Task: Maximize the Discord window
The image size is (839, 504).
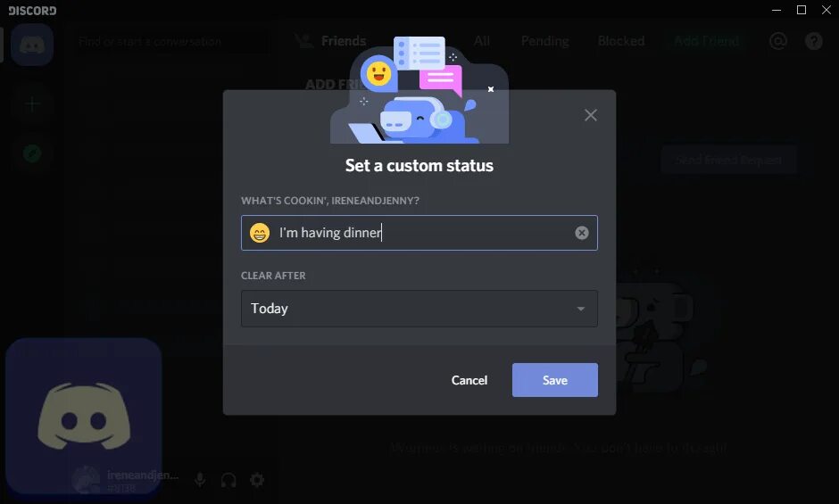Action: 802,10
